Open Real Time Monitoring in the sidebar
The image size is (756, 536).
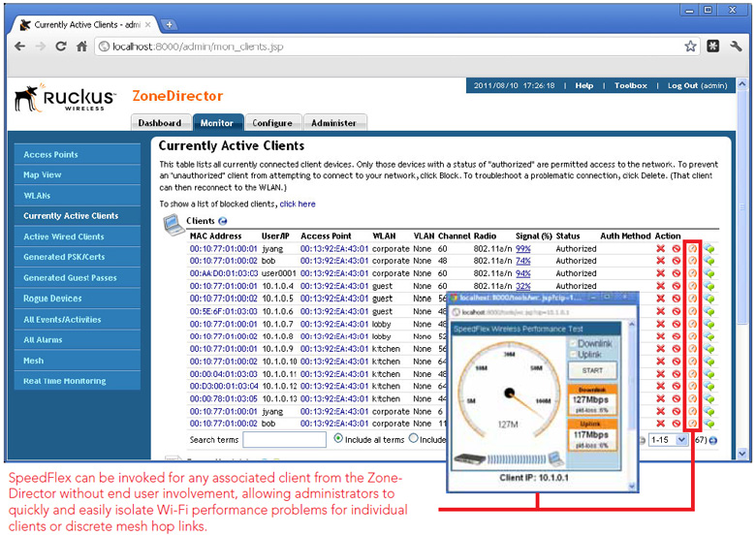click(78, 381)
